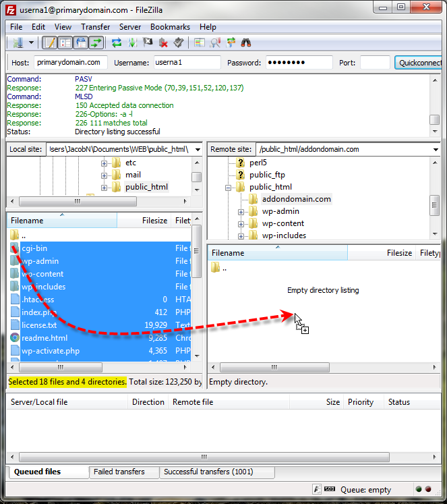Click the Process queue toolbar icon
The height and width of the screenshot is (504, 447).
[x=132, y=43]
